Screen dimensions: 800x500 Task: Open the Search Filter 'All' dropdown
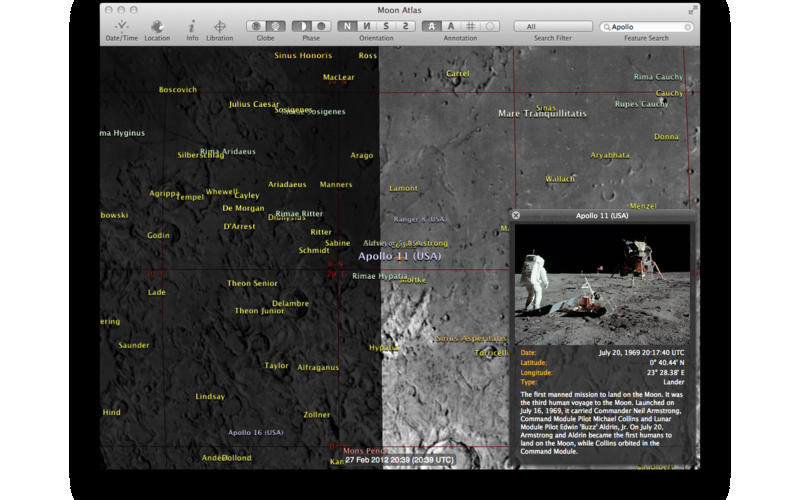552,26
